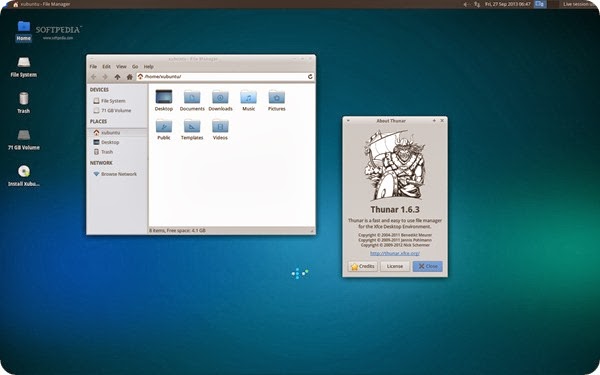600x375 pixels.
Task: Select the Public folder icon
Action: pyautogui.click(x=164, y=129)
